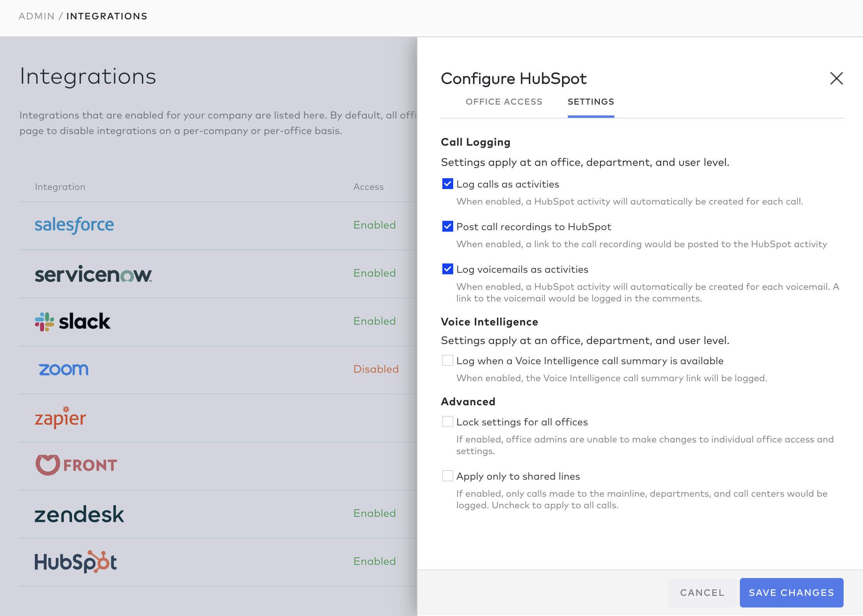Click the Save Changes button

tap(791, 592)
